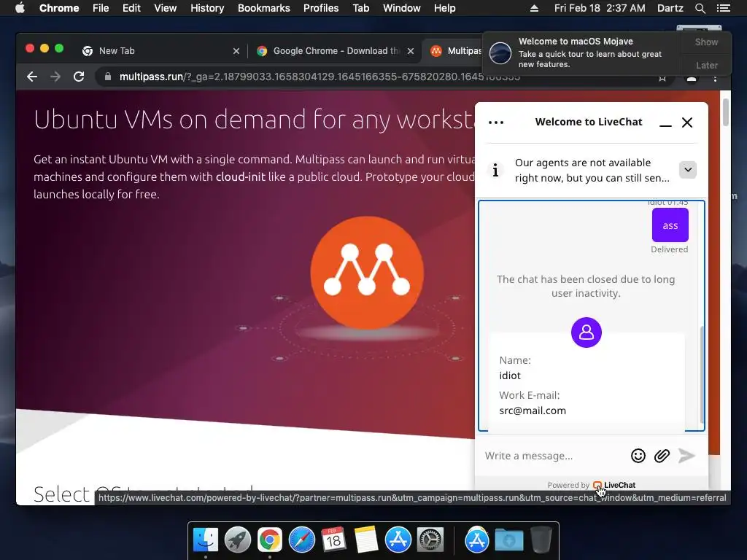The width and height of the screenshot is (747, 560).
Task: Click the orange Multipass logo
Action: 367,273
